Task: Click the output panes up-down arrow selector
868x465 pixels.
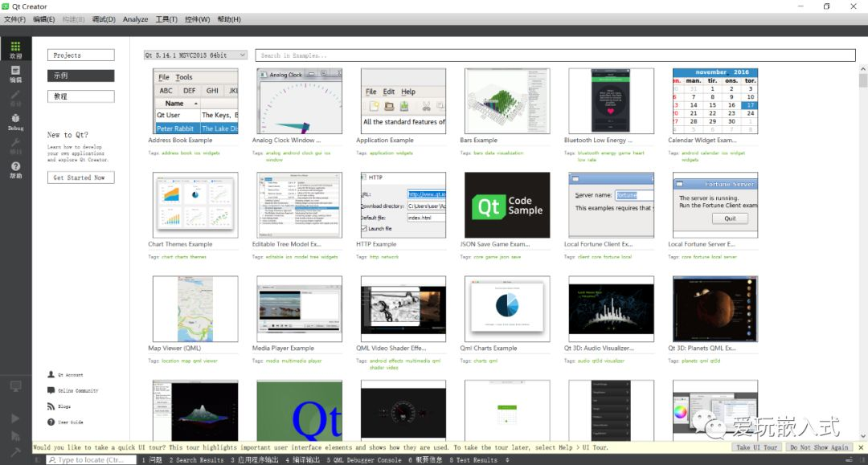Action: [x=508, y=459]
